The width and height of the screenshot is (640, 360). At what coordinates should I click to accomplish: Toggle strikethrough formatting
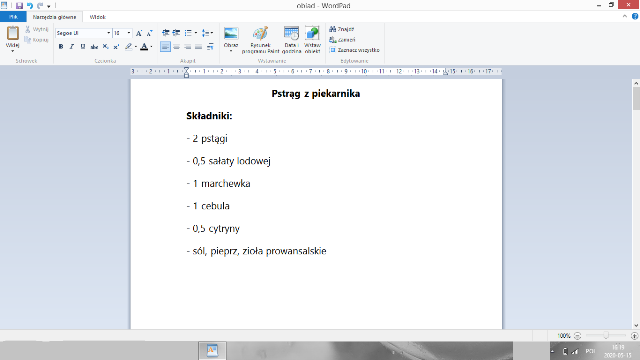coord(94,47)
